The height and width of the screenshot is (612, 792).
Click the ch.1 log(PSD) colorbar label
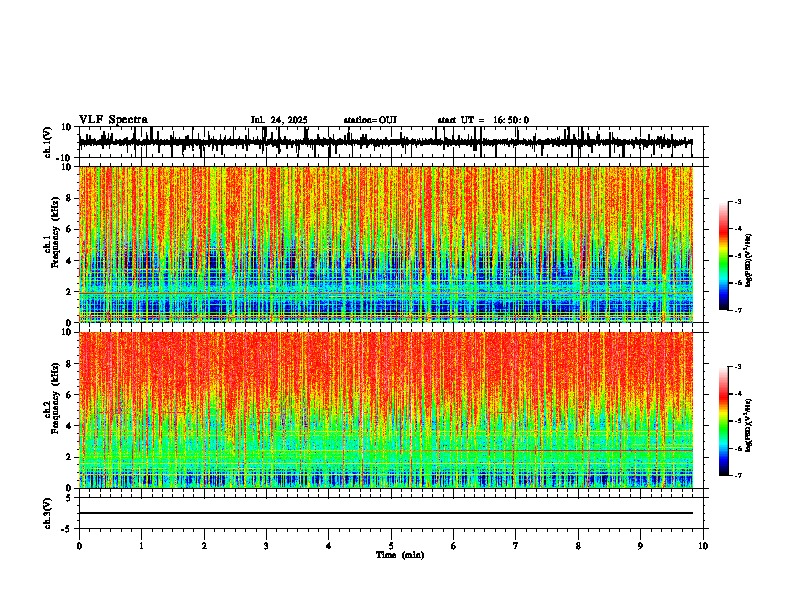pyautogui.click(x=749, y=260)
